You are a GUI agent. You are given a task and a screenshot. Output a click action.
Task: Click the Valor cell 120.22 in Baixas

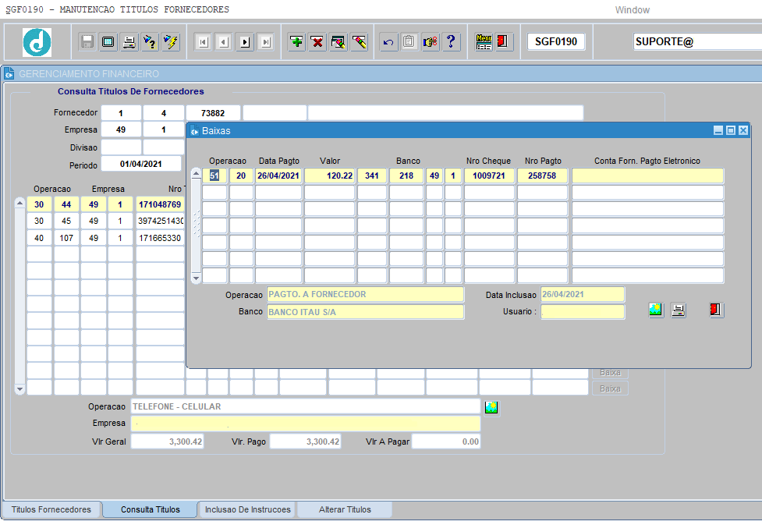(x=330, y=176)
